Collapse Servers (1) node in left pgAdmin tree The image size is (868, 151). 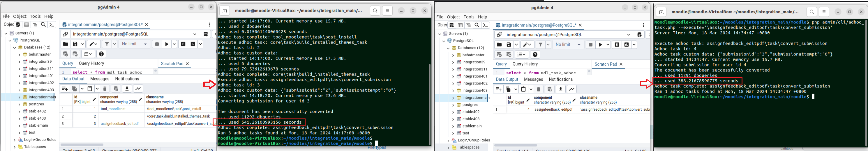tap(6, 33)
